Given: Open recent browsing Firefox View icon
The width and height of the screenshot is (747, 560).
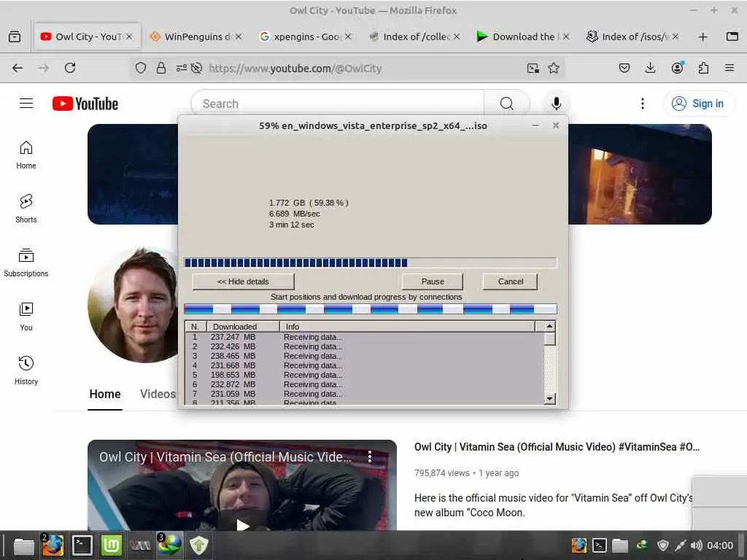Looking at the screenshot, I should [x=15, y=36].
